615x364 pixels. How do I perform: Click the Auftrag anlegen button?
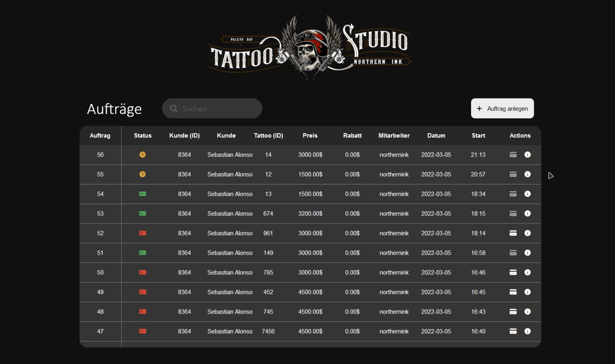point(502,108)
